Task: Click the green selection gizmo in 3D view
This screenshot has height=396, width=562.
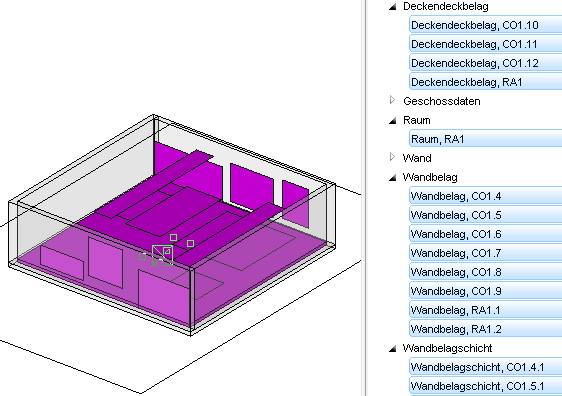Action: [x=162, y=255]
